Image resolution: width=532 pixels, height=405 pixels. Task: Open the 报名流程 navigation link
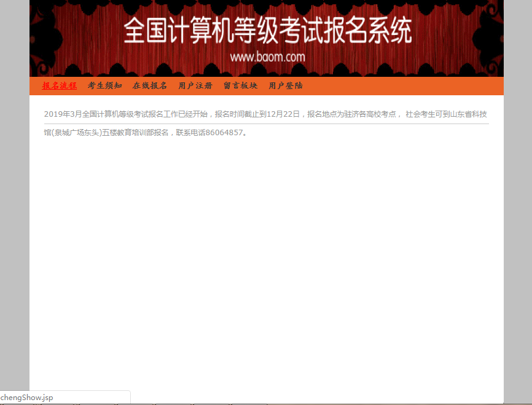pos(60,85)
